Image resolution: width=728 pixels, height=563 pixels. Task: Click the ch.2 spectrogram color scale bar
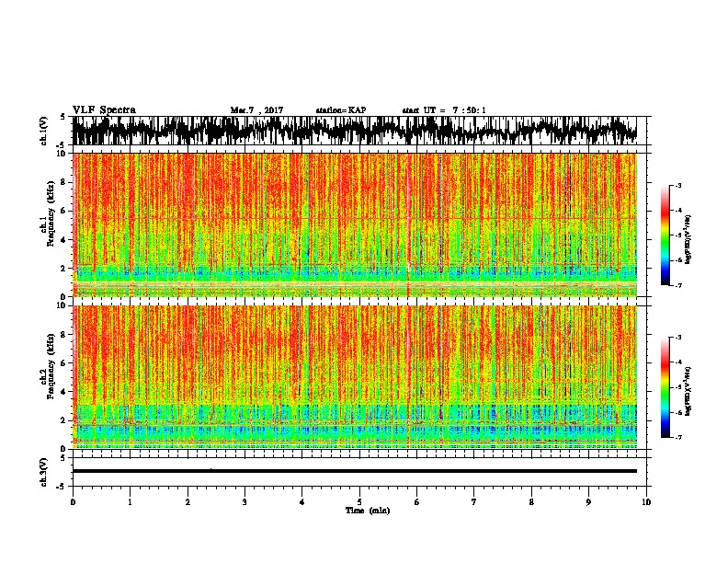coord(665,387)
